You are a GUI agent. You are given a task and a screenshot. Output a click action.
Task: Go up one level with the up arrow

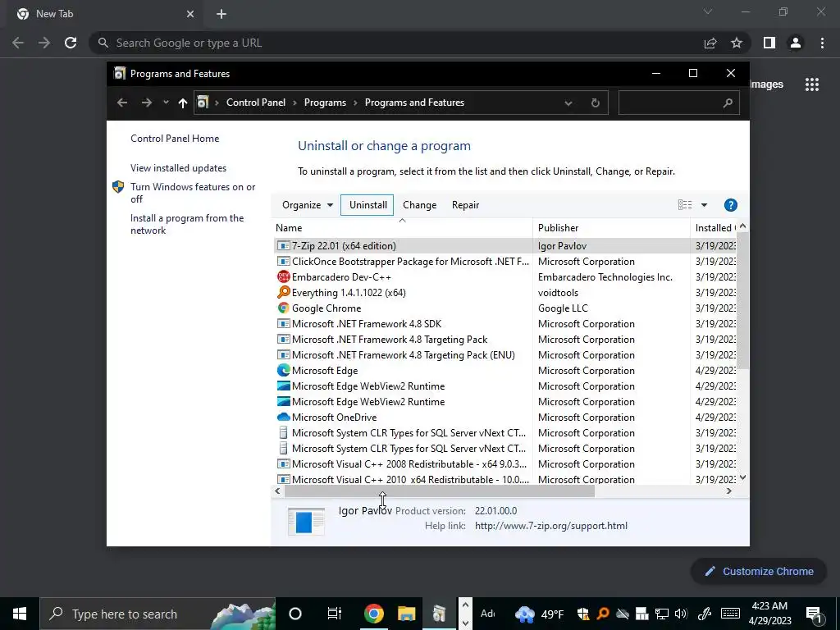pos(183,103)
